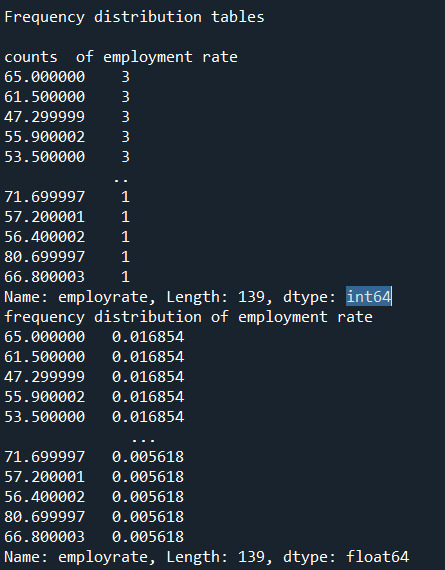Screen dimensions: 445x570
Task: Click 71.699997 in the row with 0.005618
Action: pyautogui.click(x=44, y=457)
